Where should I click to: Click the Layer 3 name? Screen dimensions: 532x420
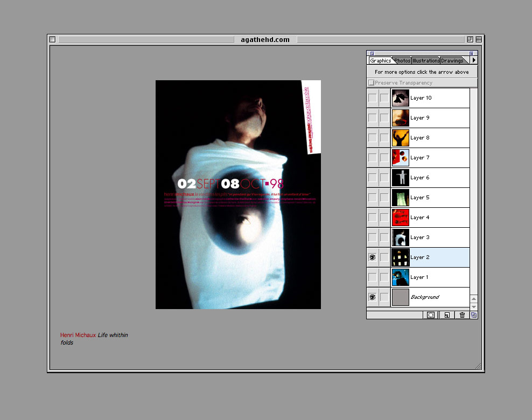pyautogui.click(x=419, y=237)
